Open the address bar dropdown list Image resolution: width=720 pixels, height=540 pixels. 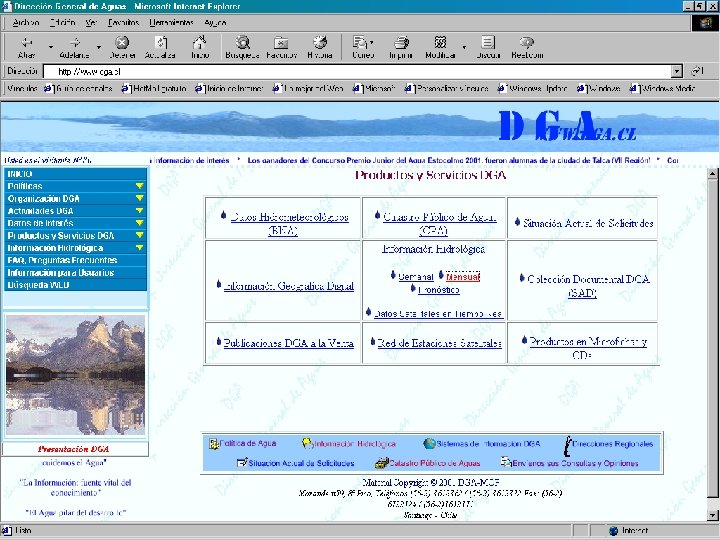coord(676,71)
